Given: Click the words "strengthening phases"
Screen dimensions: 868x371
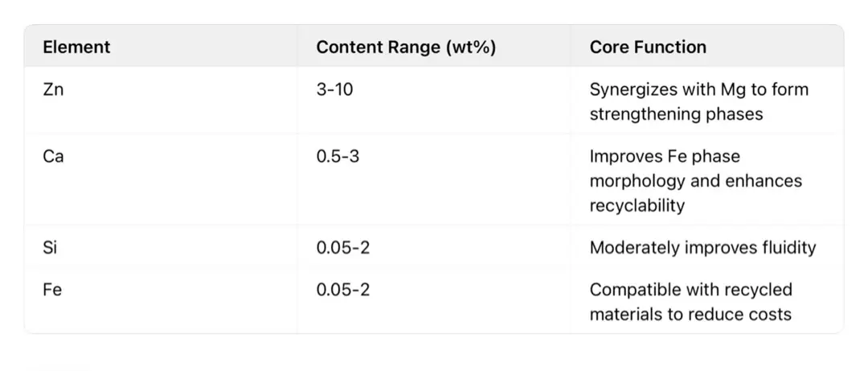Looking at the screenshot, I should (676, 114).
